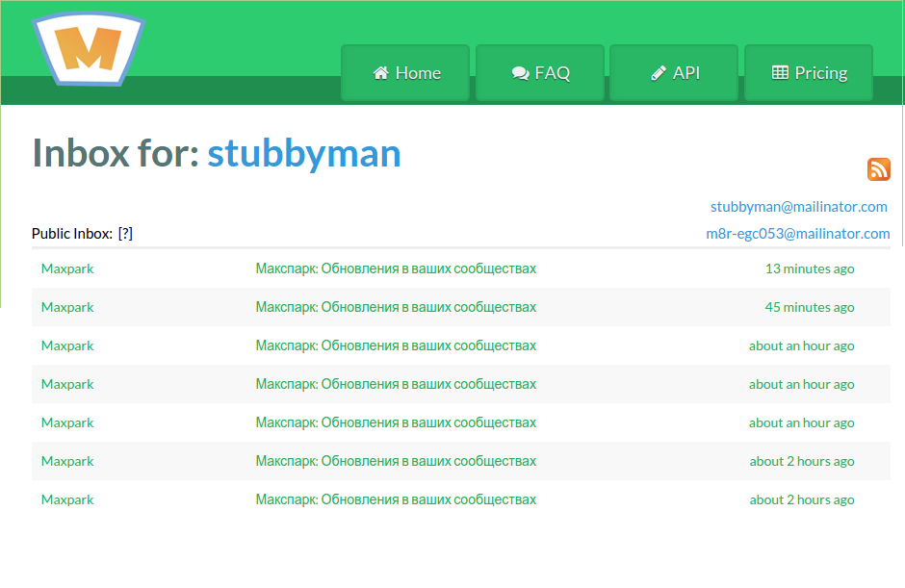Click the blue stubbyman inbox name heading
Screen dimensions: 905x588
304,153
